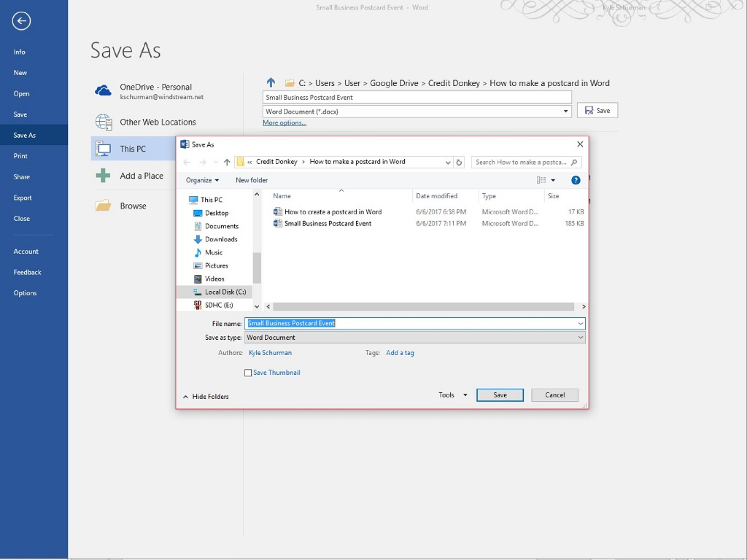Cancel the Save As dialog

[555, 395]
